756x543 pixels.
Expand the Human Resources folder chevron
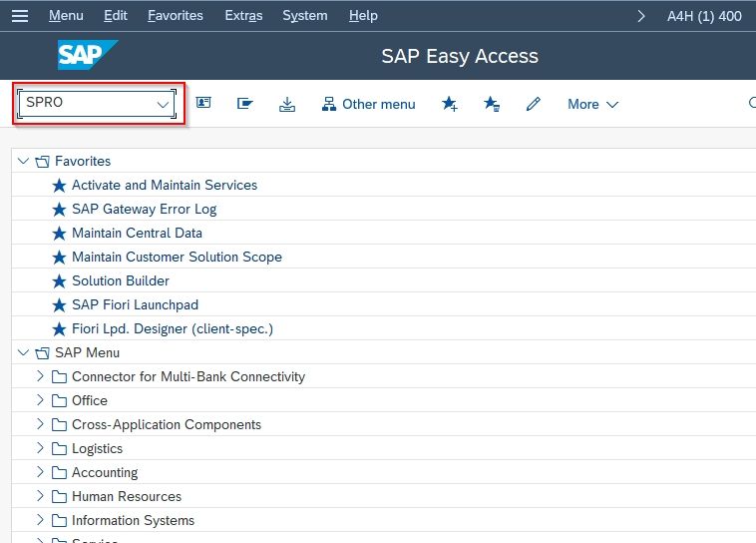coord(41,496)
